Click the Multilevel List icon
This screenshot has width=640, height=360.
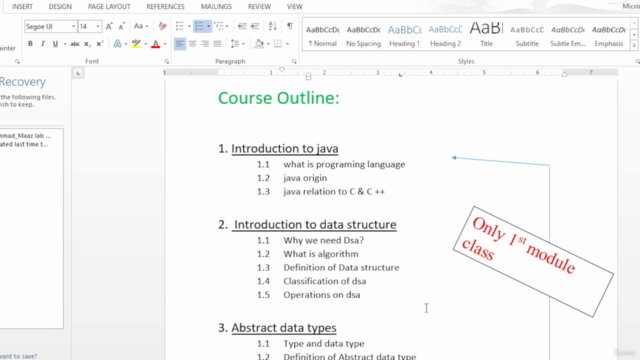point(219,26)
